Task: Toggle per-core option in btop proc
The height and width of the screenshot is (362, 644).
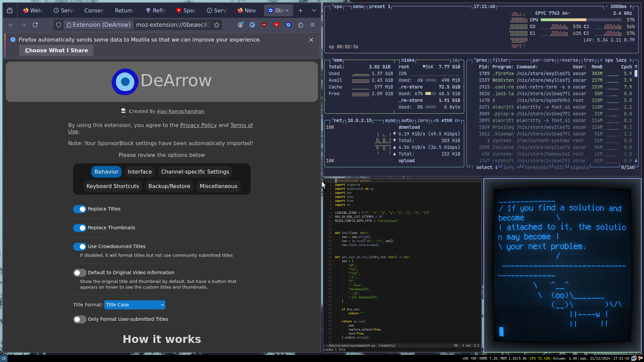Action: click(x=543, y=60)
